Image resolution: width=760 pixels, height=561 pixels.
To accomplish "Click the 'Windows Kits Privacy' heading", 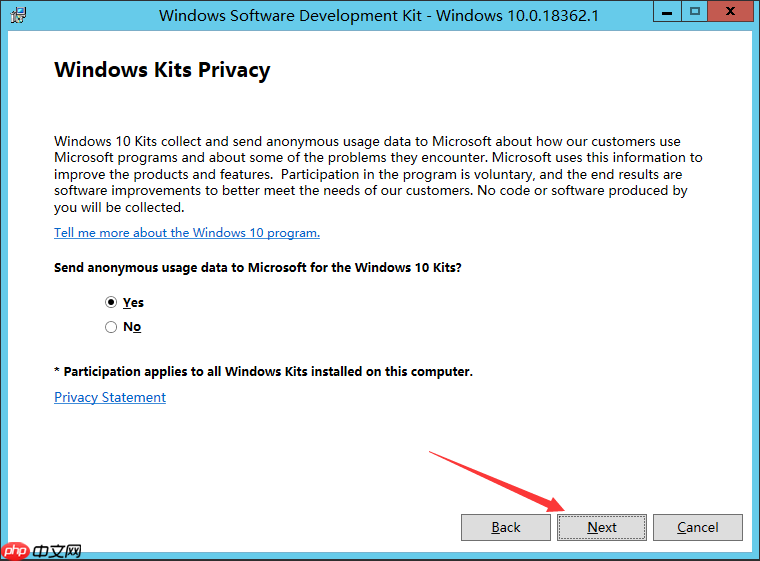I will pyautogui.click(x=162, y=70).
